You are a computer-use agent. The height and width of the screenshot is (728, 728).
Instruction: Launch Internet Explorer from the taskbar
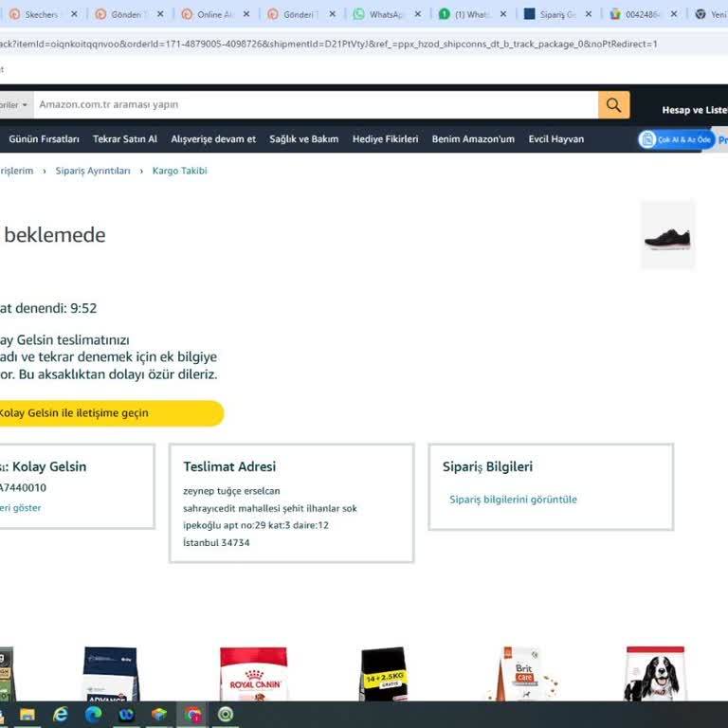pos(61,715)
